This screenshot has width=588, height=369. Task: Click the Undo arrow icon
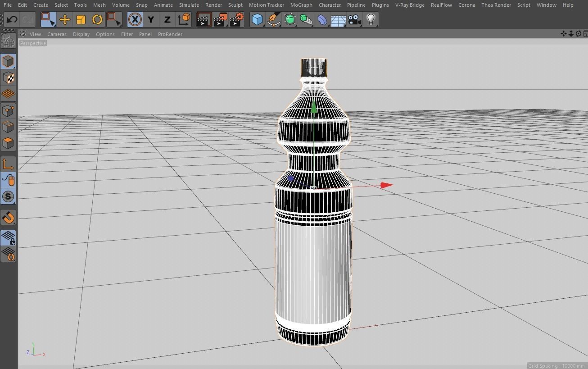12,19
